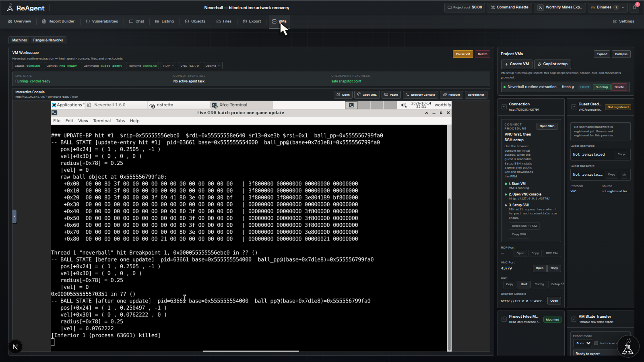The height and width of the screenshot is (362, 644).
Task: Click the Pause VM button
Action: (463, 54)
